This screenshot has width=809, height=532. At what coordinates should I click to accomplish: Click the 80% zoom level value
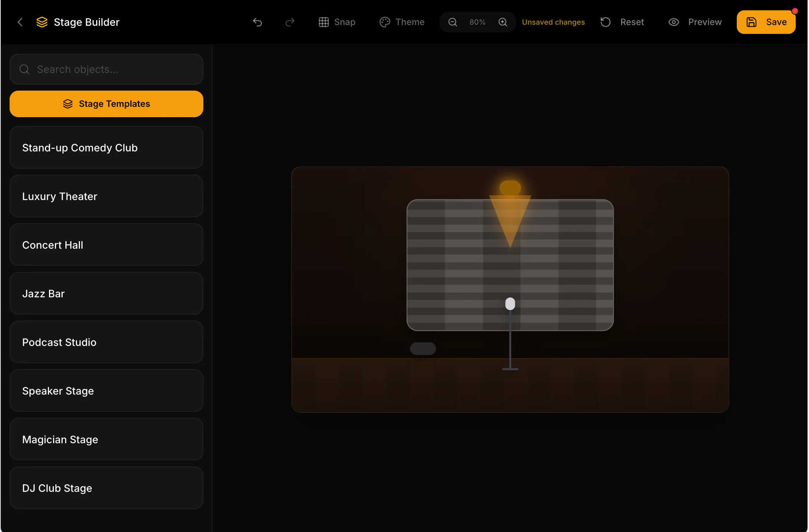pos(477,22)
